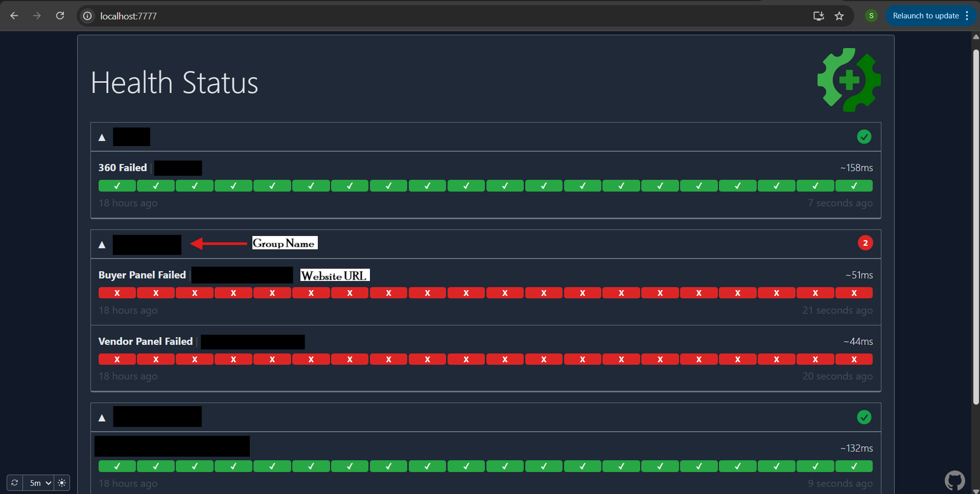Click first green check in 360 Failed row
This screenshot has height=494, width=980.
[x=117, y=186]
